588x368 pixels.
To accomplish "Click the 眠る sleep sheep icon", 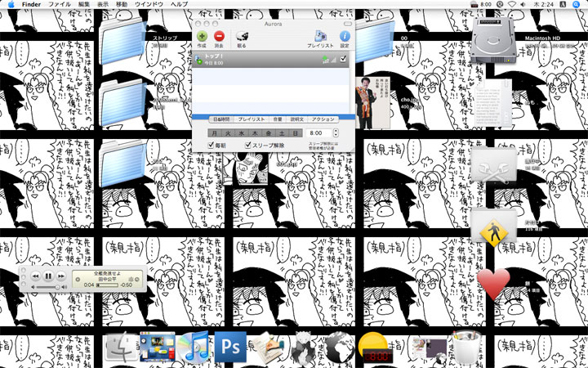I will pos(242,37).
